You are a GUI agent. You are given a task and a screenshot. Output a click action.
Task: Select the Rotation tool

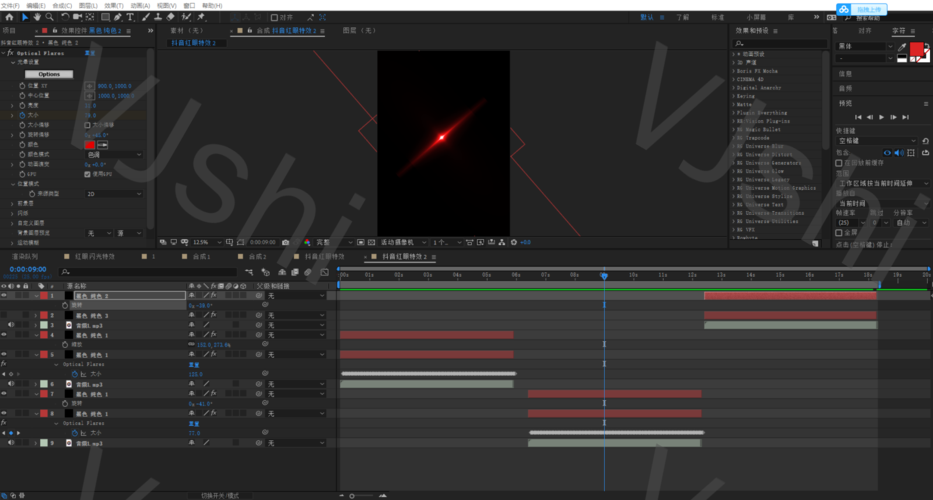click(65, 17)
